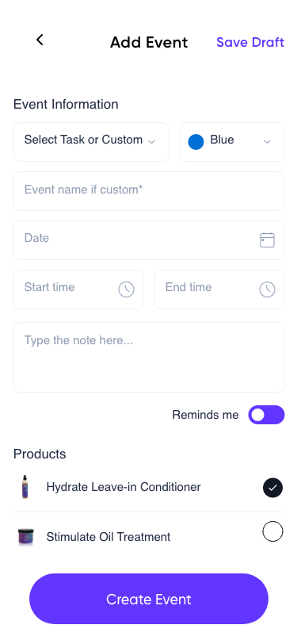297x644 pixels.
Task: Click the Create Event button
Action: click(149, 599)
